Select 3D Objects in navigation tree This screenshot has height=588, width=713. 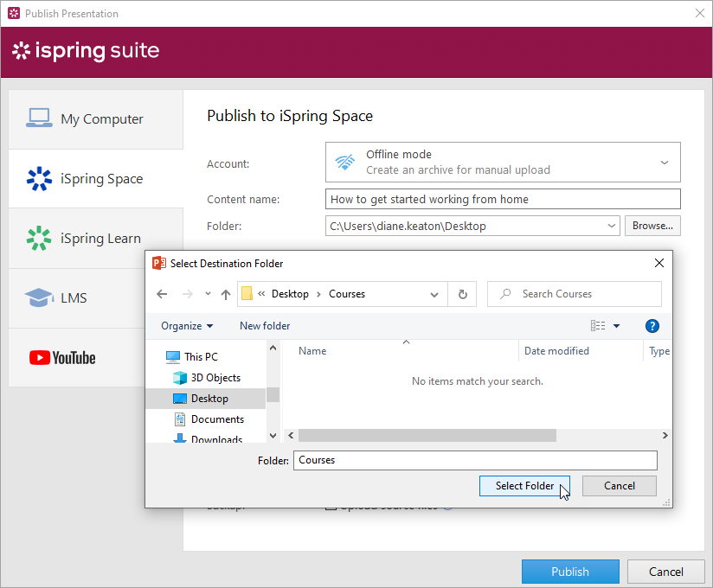[x=215, y=378]
